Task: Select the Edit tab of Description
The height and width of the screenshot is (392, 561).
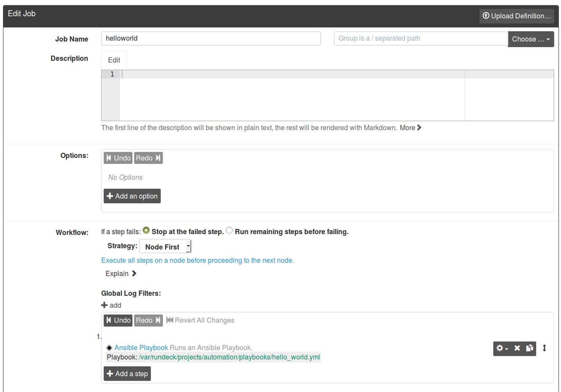Action: pyautogui.click(x=114, y=60)
